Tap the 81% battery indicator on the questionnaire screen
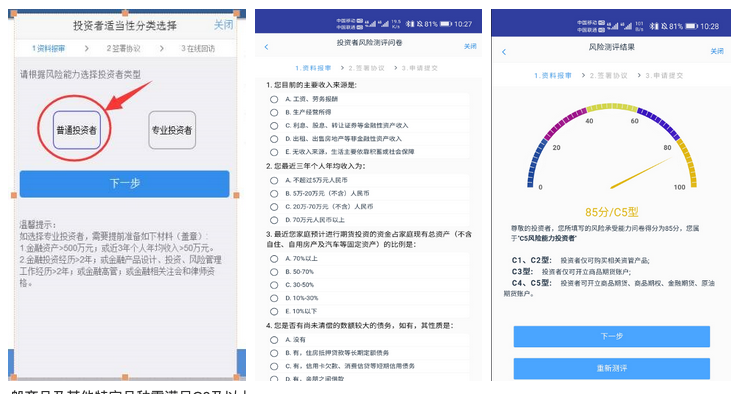The width and height of the screenshot is (744, 394). tap(438, 24)
